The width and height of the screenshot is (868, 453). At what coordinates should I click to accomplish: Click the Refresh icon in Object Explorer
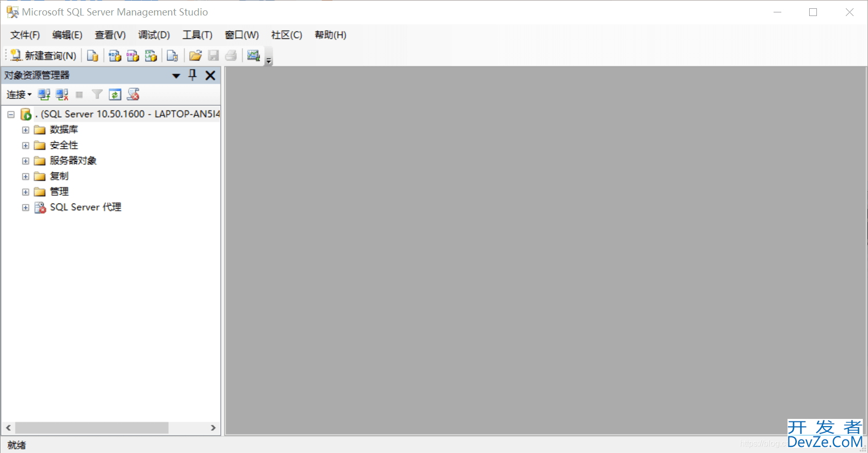pos(115,95)
